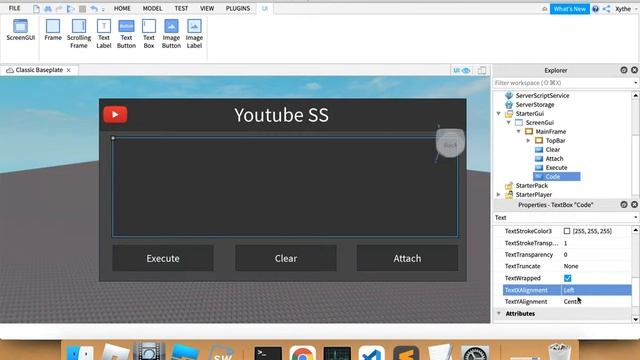Image resolution: width=640 pixels, height=360 pixels.
Task: Insert a Frame element
Action: coord(53,30)
